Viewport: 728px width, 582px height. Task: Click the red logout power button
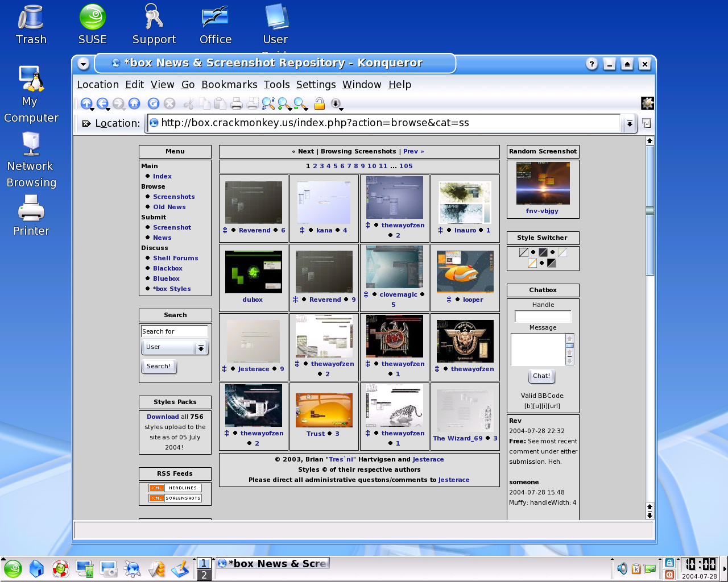click(x=669, y=575)
